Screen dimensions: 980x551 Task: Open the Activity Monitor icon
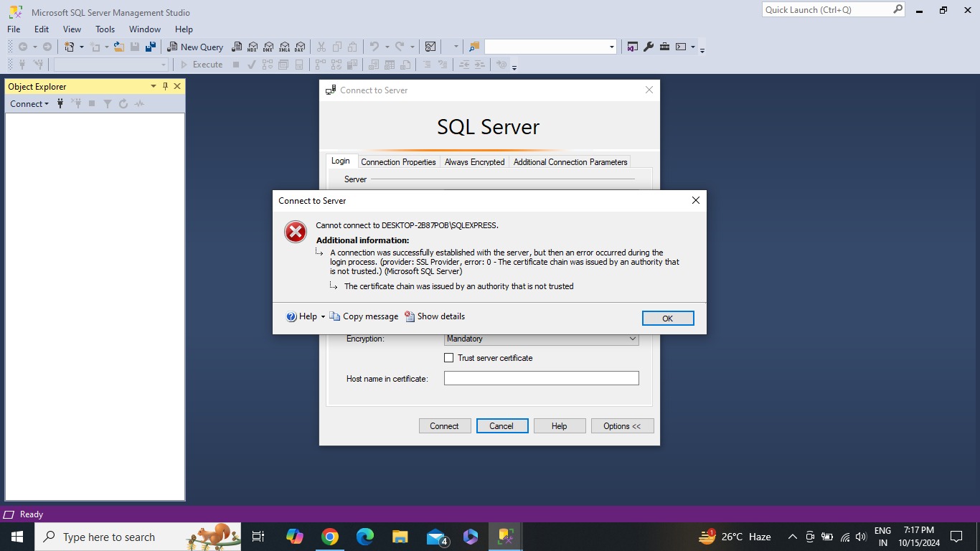point(430,47)
